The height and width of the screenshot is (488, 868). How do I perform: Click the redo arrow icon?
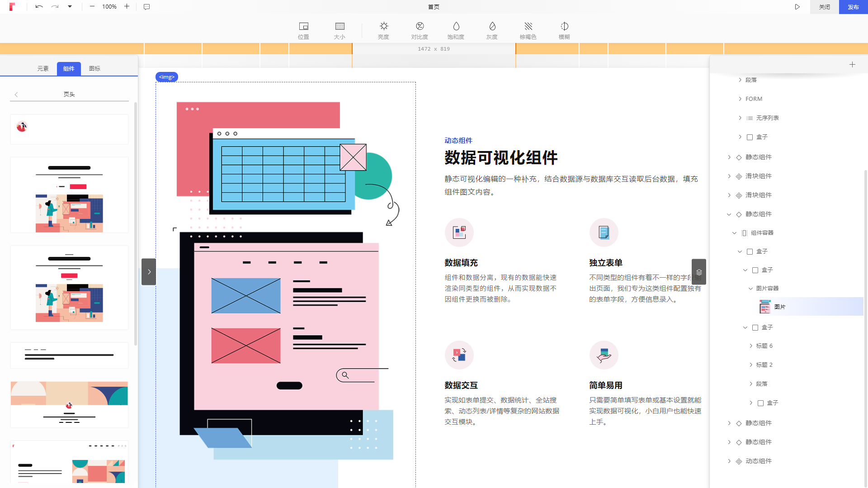[55, 7]
